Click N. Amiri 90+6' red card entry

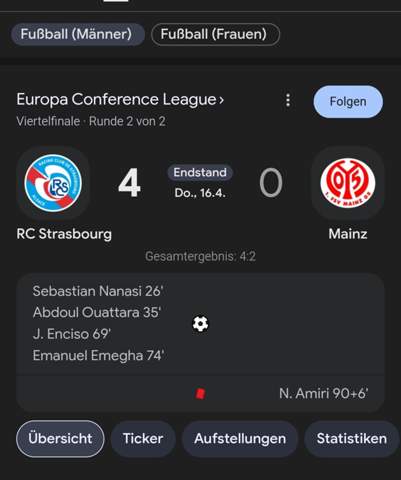click(x=323, y=394)
